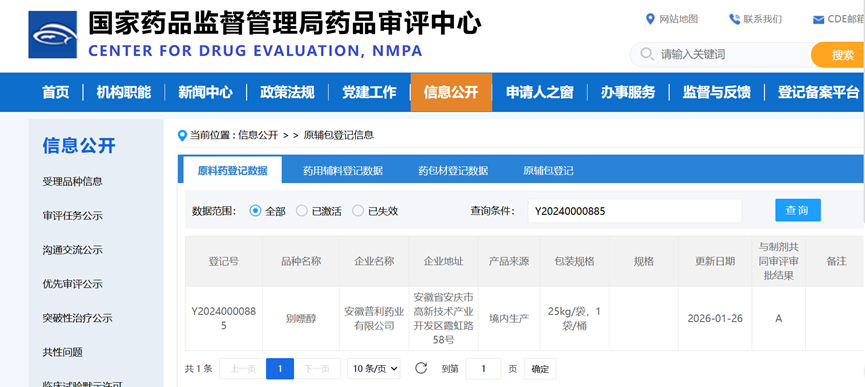Click the 25kg/袋 packaging cell
This screenshot has width=865, height=387.
point(574,319)
